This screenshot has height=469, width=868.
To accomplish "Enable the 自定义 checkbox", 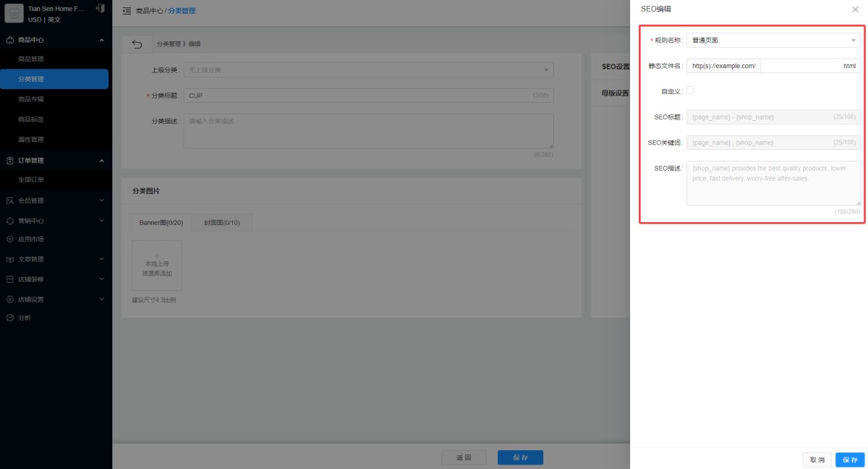I will (x=690, y=90).
